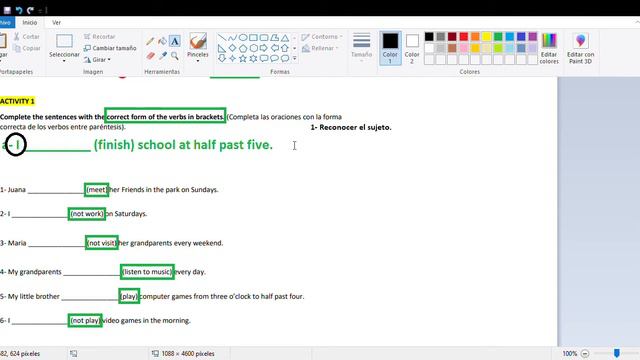Select the Oval shape
The height and width of the screenshot is (360, 640).
click(243, 38)
